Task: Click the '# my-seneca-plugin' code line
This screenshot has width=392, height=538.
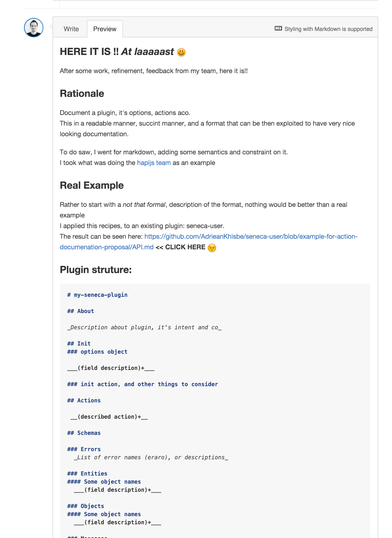Action: [97, 295]
